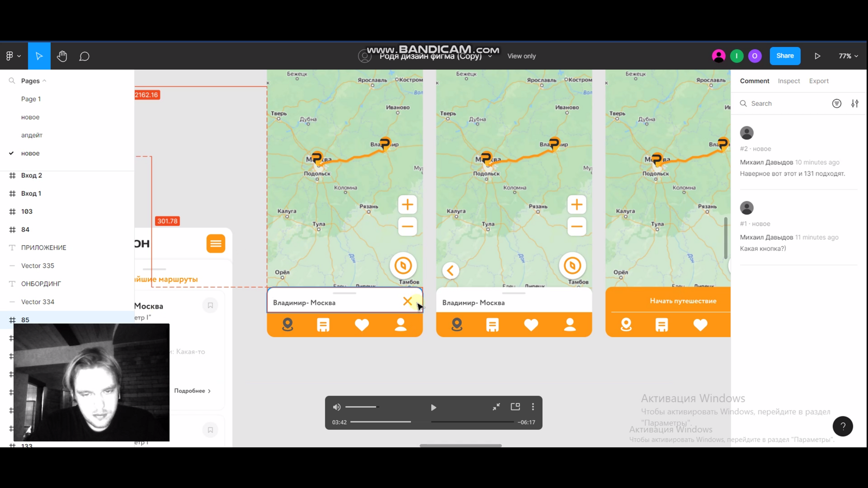Click the profile icon in second nav bar

tap(570, 325)
